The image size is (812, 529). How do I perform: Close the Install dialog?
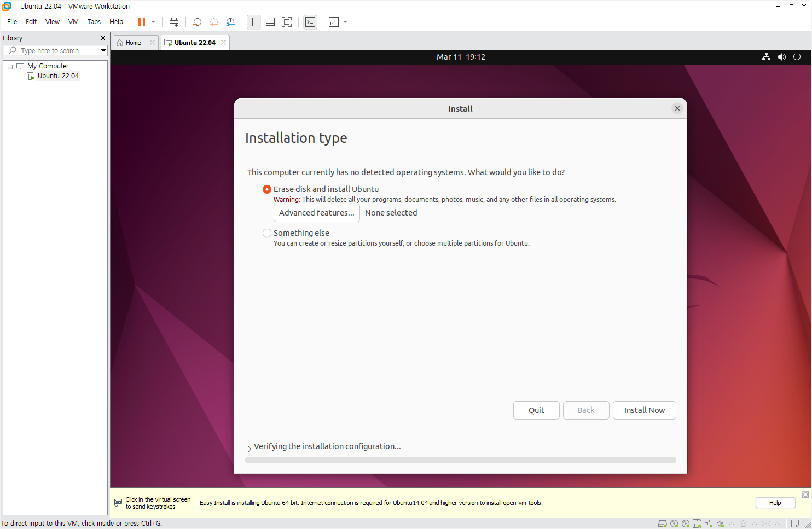click(x=677, y=108)
